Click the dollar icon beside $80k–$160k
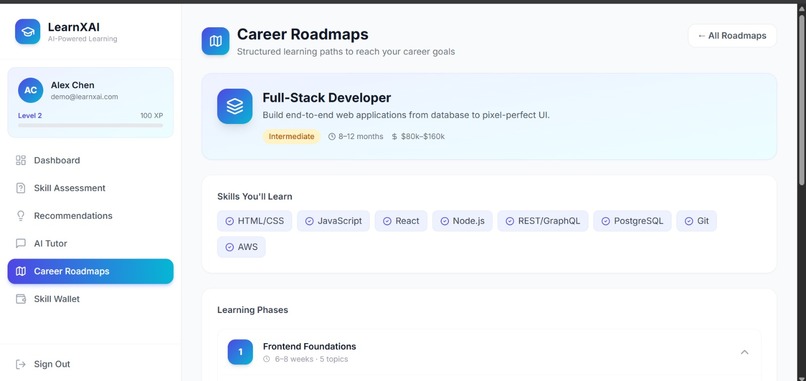This screenshot has height=381, width=806. pos(394,137)
